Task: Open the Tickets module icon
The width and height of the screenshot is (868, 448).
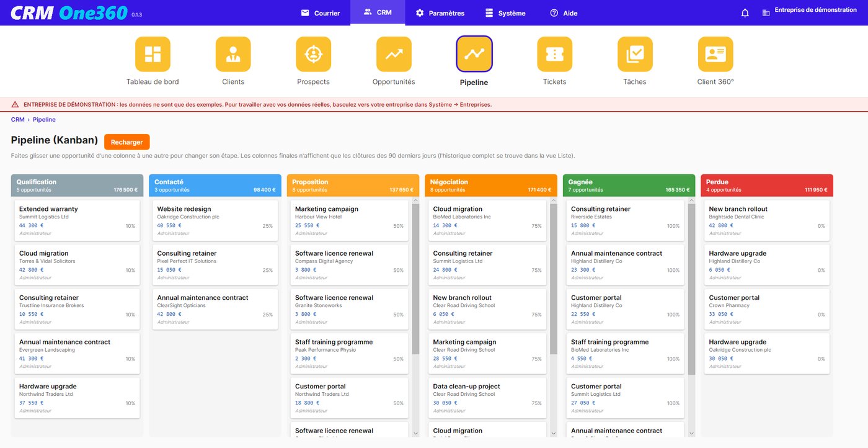Action: tap(554, 54)
